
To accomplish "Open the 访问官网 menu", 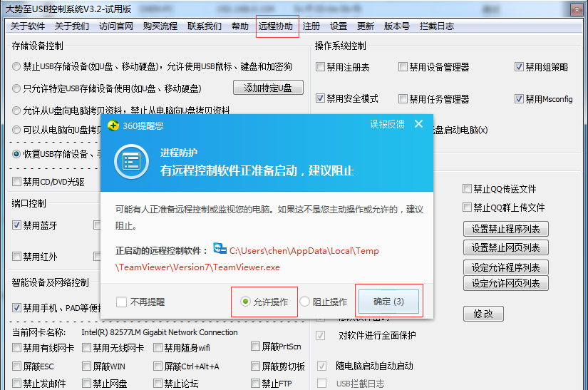I will point(116,26).
